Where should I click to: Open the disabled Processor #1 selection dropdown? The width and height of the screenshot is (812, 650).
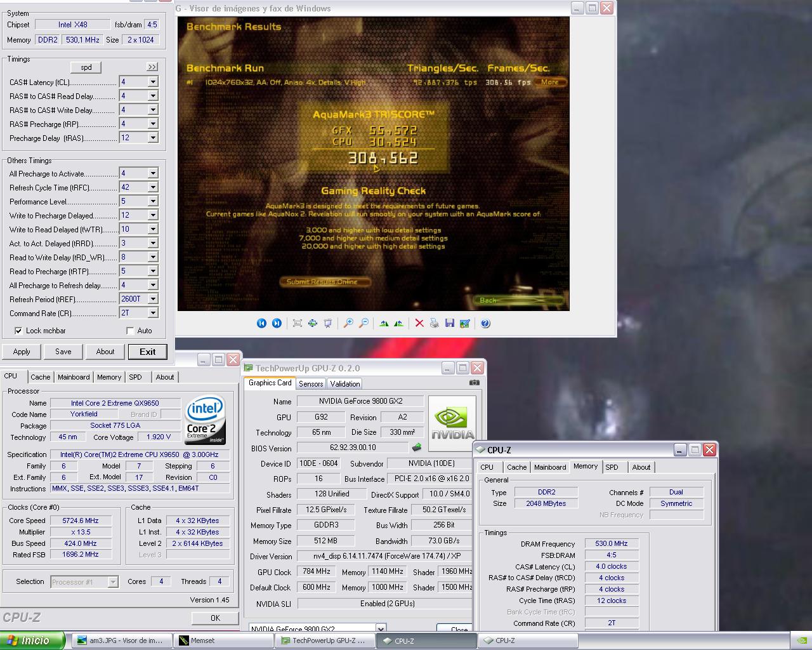tap(113, 582)
